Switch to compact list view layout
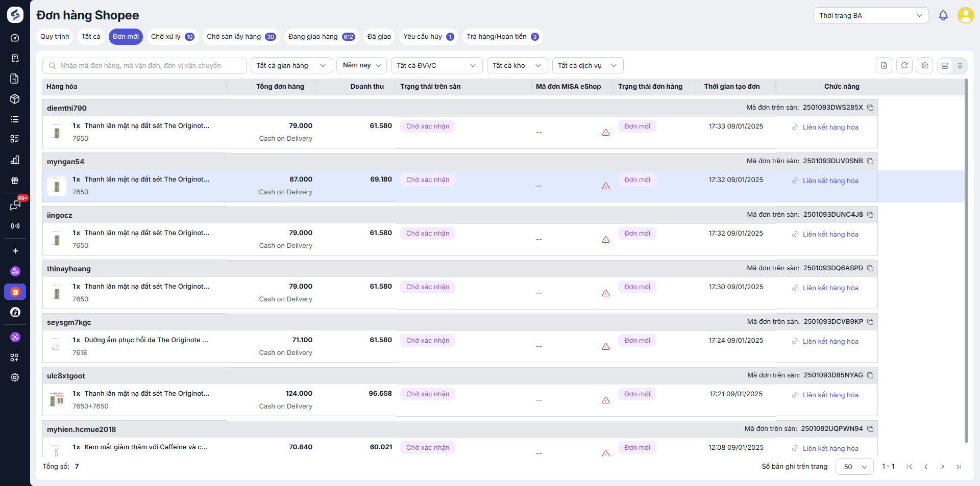The height and width of the screenshot is (486, 980). click(x=960, y=66)
